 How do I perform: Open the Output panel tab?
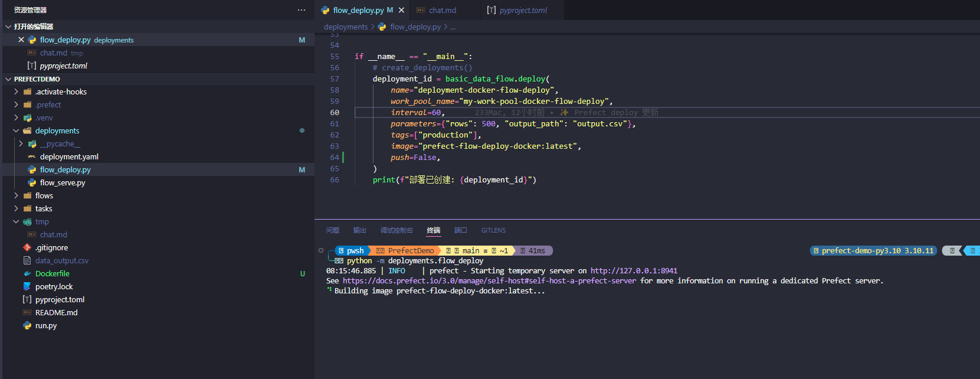[x=360, y=230]
